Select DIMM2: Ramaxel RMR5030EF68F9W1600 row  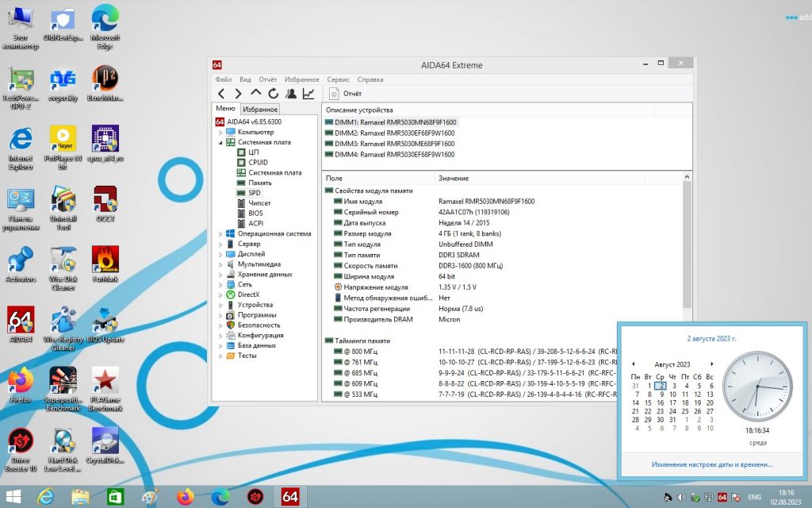click(389, 133)
